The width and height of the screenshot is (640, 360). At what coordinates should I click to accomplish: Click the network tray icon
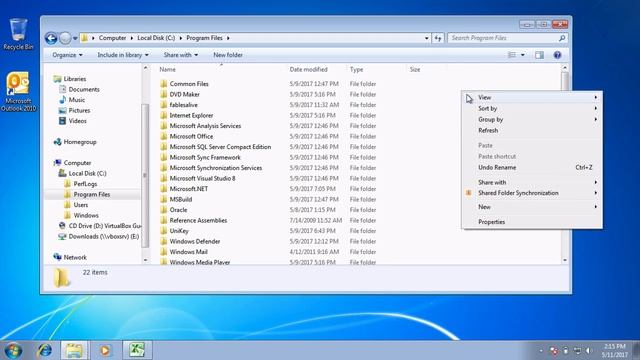[577, 351]
